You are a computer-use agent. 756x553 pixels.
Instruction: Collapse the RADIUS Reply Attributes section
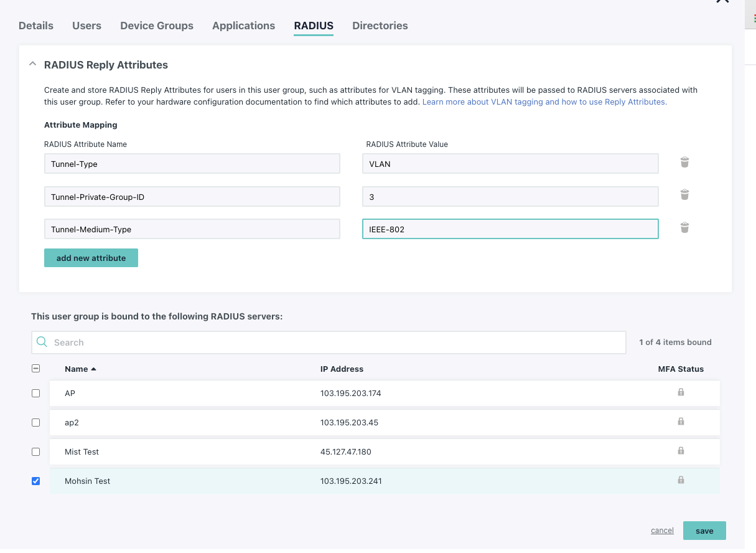click(x=31, y=64)
